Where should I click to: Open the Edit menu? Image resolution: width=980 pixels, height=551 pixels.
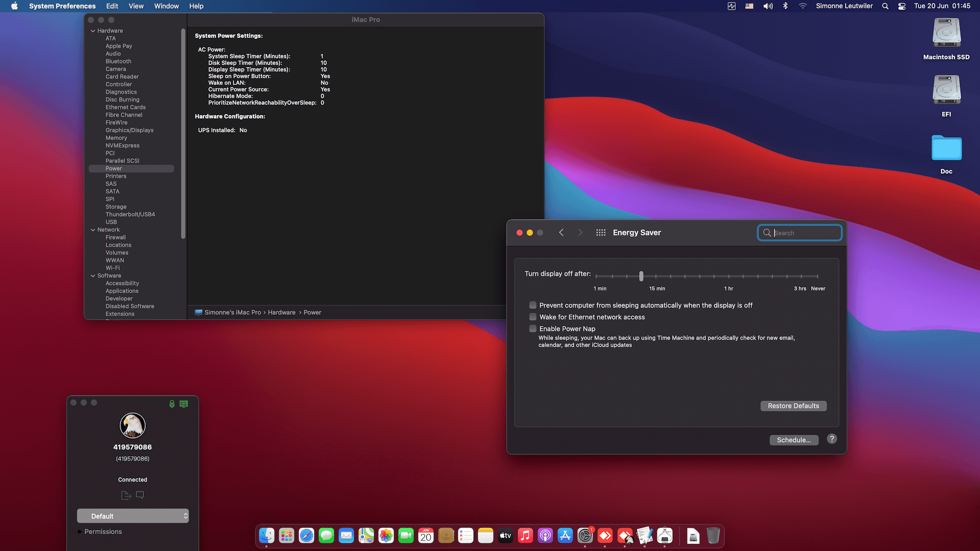pos(112,6)
